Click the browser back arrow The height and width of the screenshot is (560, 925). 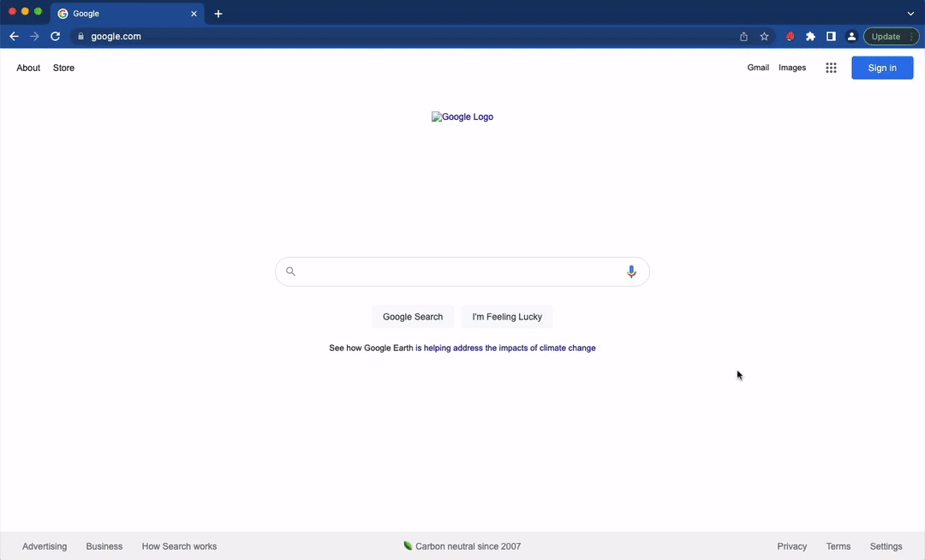click(14, 36)
